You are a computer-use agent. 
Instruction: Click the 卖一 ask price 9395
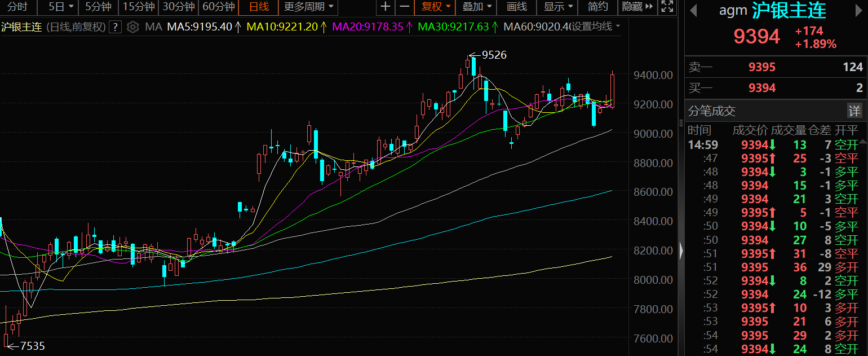point(761,68)
